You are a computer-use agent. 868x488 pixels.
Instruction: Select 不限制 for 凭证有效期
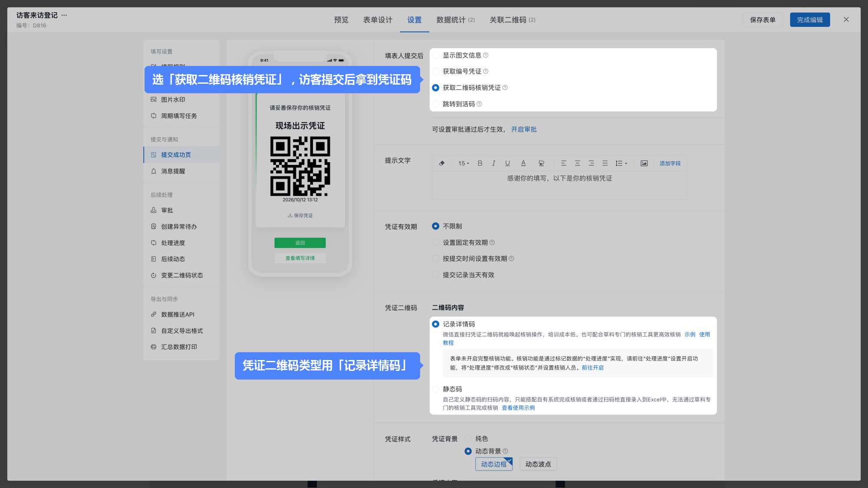click(x=436, y=226)
